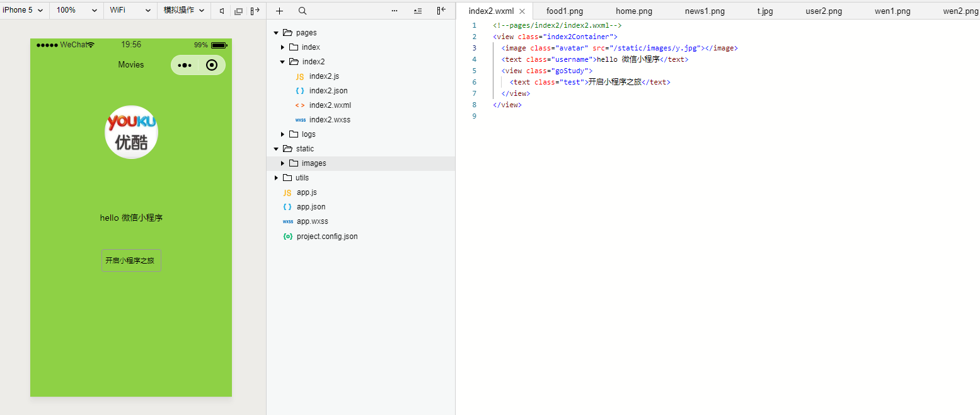
Task: Click the simulator battery 99% indicator
Action: point(210,45)
